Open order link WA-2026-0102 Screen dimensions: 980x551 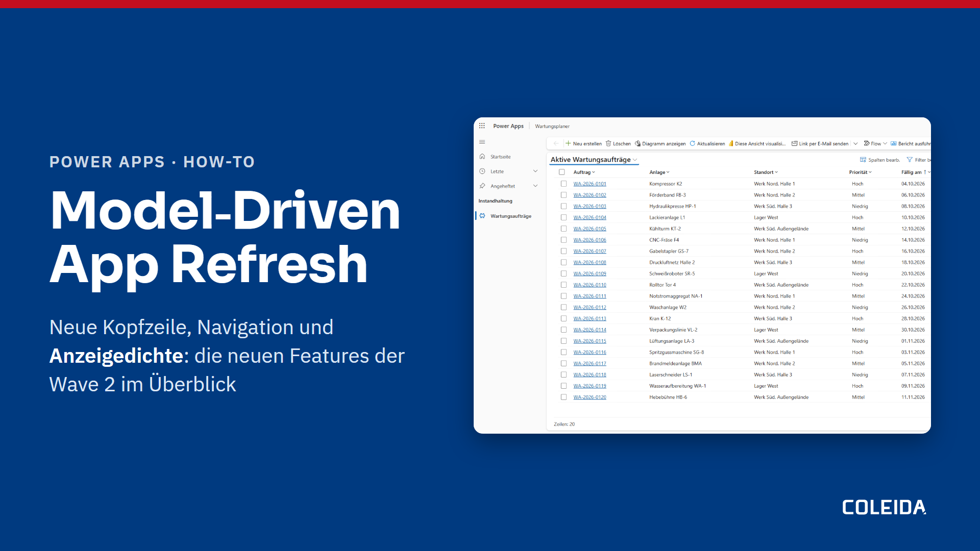tap(590, 195)
